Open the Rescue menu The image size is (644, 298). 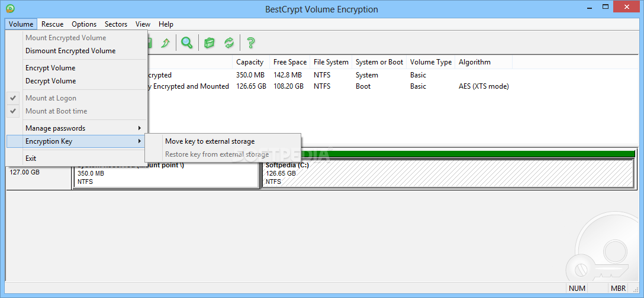coord(53,24)
